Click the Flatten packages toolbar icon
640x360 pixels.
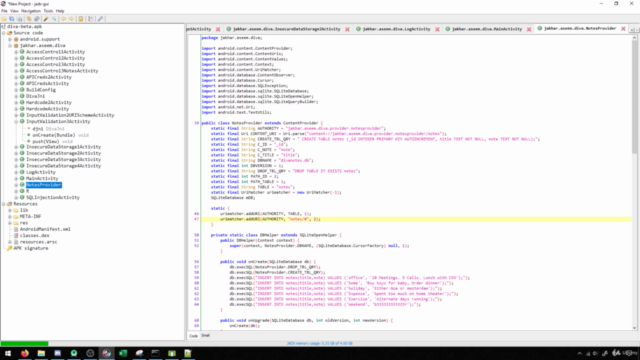point(37,19)
